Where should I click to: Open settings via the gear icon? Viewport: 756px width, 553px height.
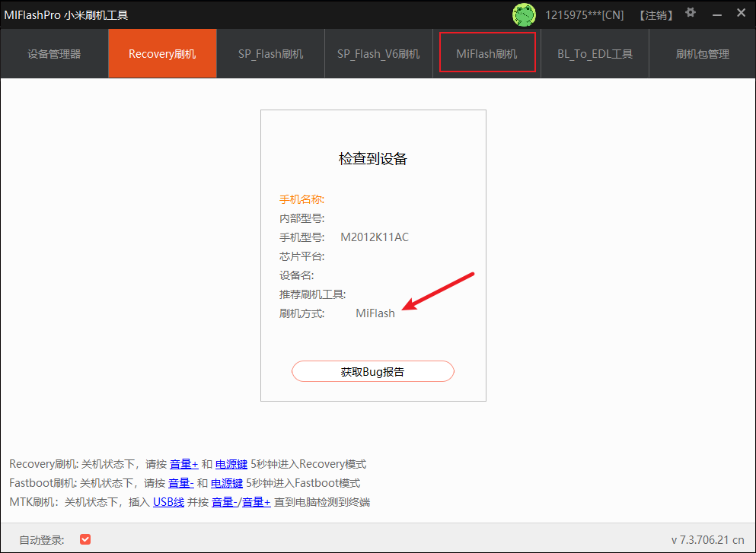click(691, 12)
